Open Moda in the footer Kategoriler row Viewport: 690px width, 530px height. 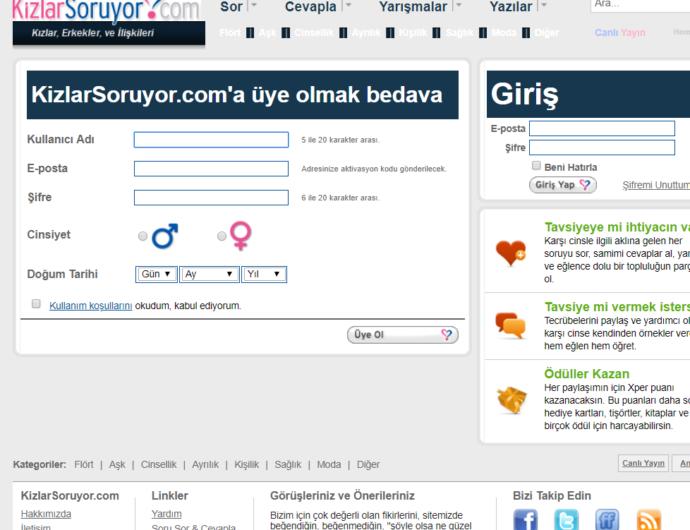pos(329,464)
